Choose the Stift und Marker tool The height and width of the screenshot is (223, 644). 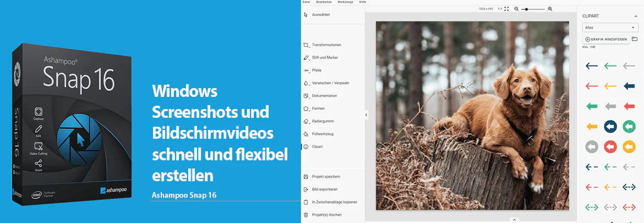[x=320, y=57]
